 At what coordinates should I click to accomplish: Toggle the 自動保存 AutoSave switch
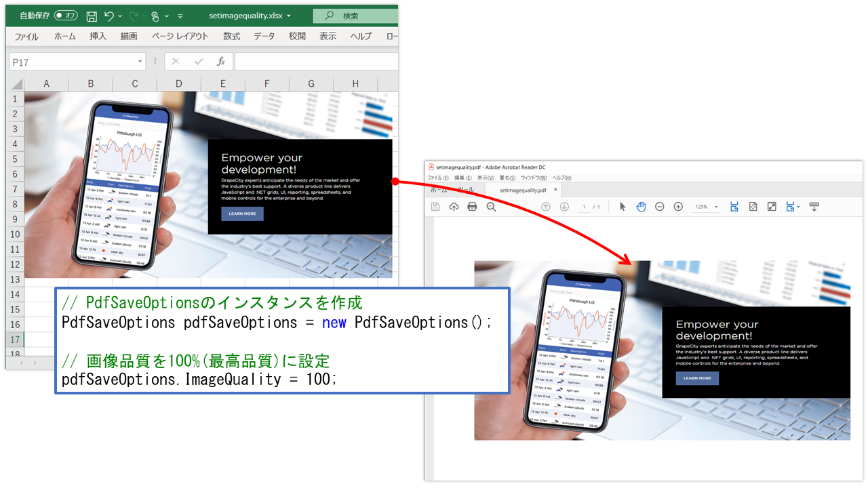pos(66,16)
